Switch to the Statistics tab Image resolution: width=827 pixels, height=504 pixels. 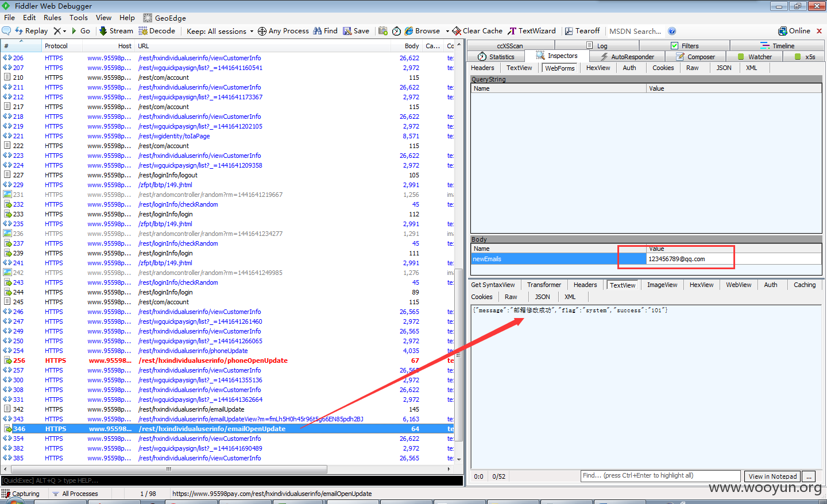[x=496, y=56]
